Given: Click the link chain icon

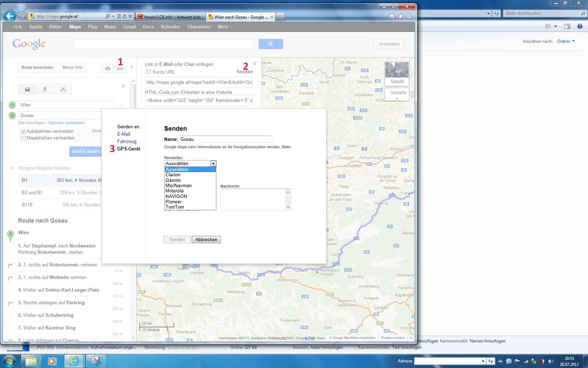Looking at the screenshot, I should (x=120, y=69).
